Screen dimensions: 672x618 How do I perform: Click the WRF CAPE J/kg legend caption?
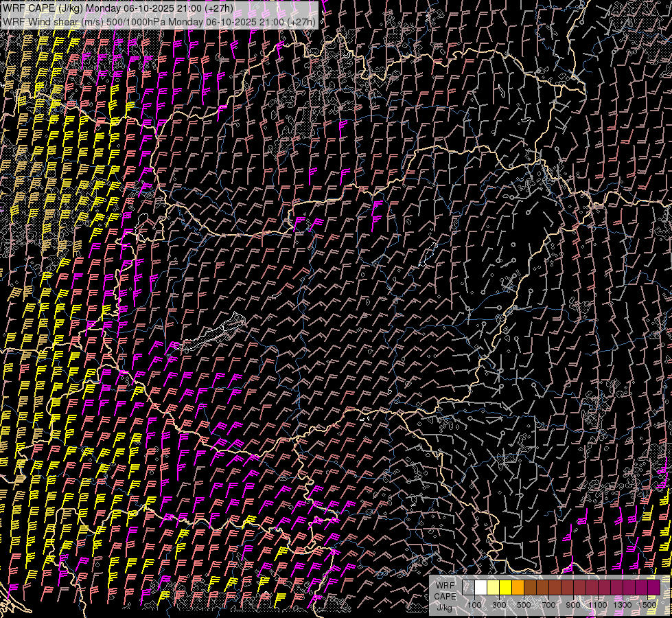point(445,596)
